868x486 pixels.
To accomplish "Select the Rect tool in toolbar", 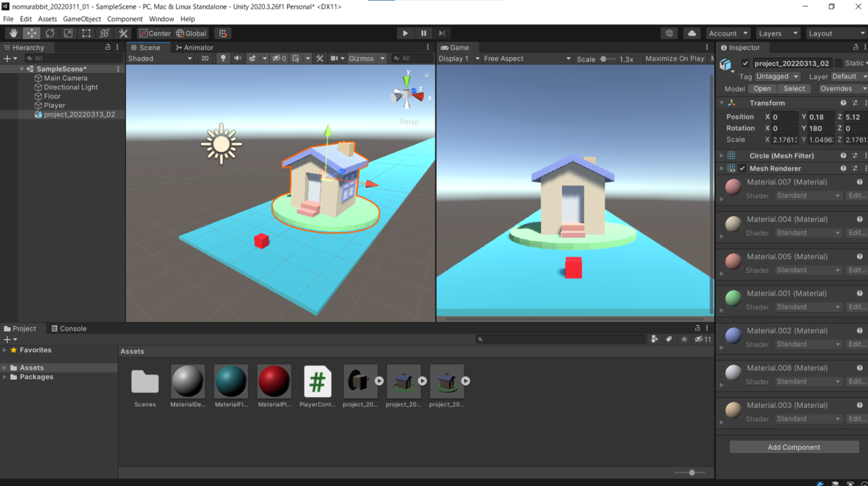I will (x=86, y=33).
